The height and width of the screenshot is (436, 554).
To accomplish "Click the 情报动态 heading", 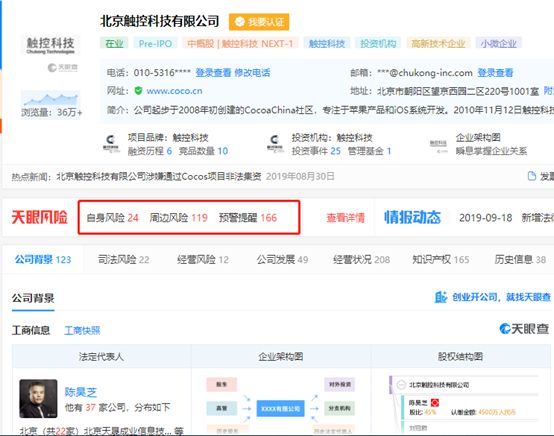I will (x=412, y=217).
